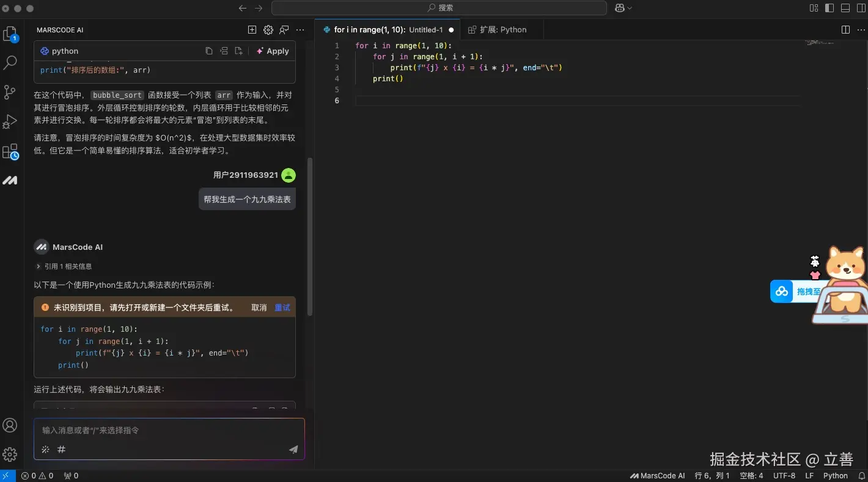Open the Python language mode selector
This screenshot has height=482, width=868.
tap(836, 475)
